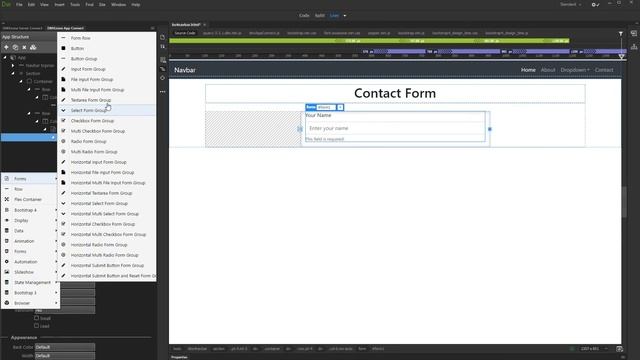Image resolution: width=640 pixels, height=360 pixels.
Task: Click the sync settings gear icon
Action: (594, 5)
